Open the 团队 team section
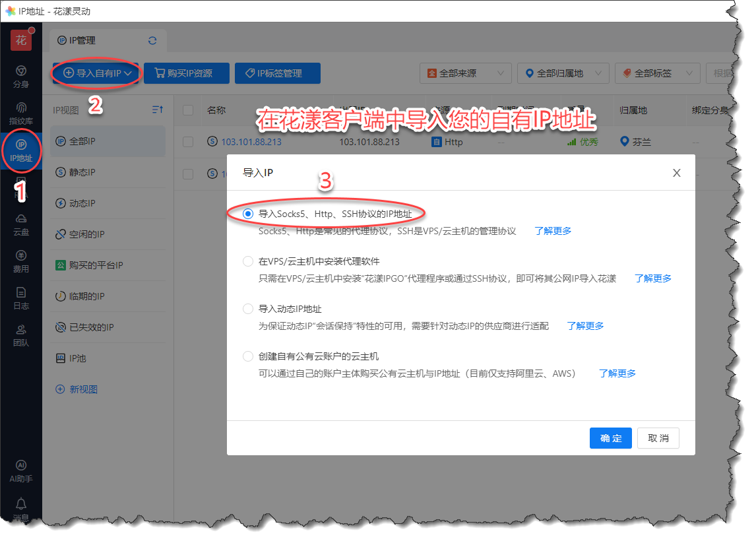The width and height of the screenshot is (756, 543). point(20,336)
